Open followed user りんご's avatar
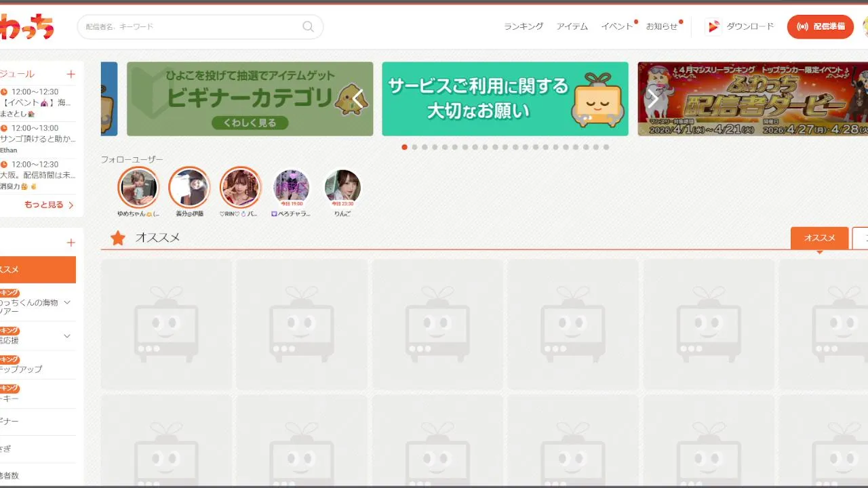This screenshot has height=488, width=868. tap(342, 187)
